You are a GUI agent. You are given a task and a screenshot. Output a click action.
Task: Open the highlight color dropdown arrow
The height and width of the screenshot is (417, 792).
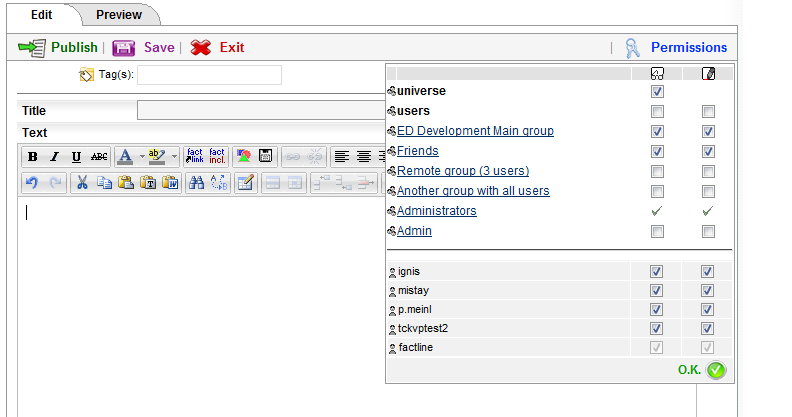174,157
